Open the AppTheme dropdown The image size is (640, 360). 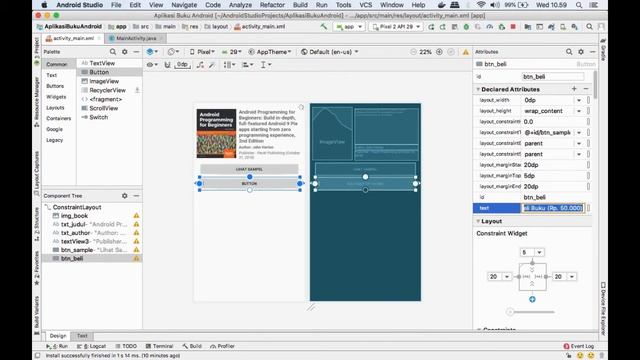(x=270, y=52)
